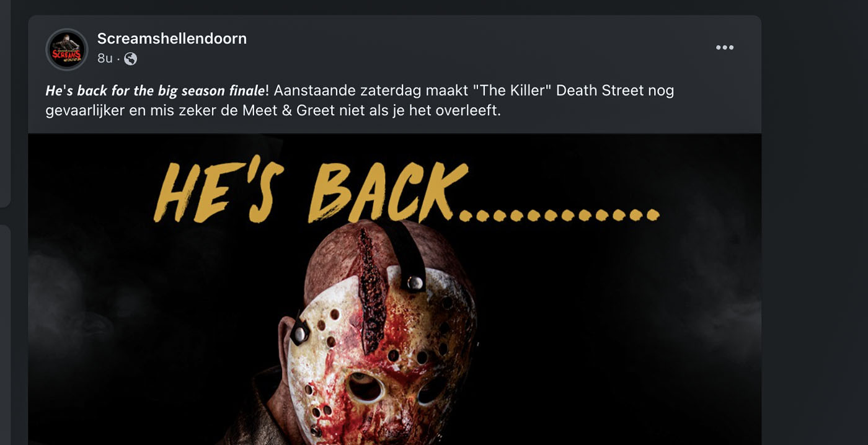Open the post via 8u timestamp
This screenshot has width=868, height=445.
click(105, 59)
